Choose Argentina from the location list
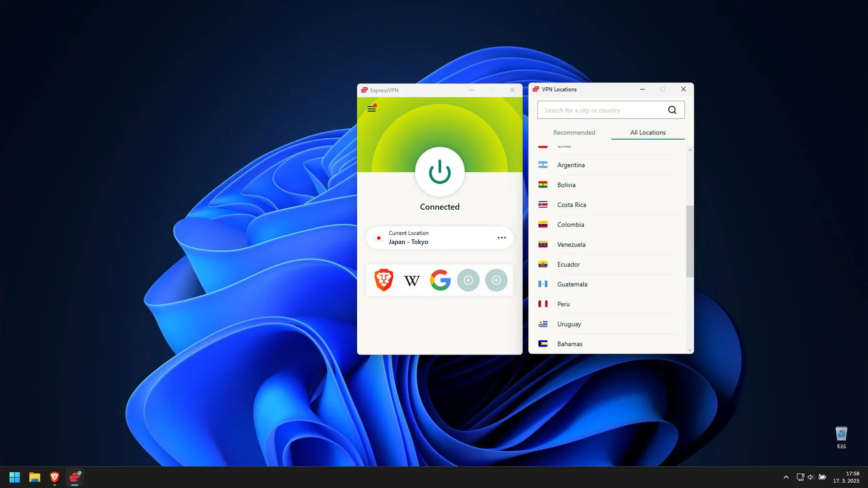The width and height of the screenshot is (868, 488). [570, 165]
